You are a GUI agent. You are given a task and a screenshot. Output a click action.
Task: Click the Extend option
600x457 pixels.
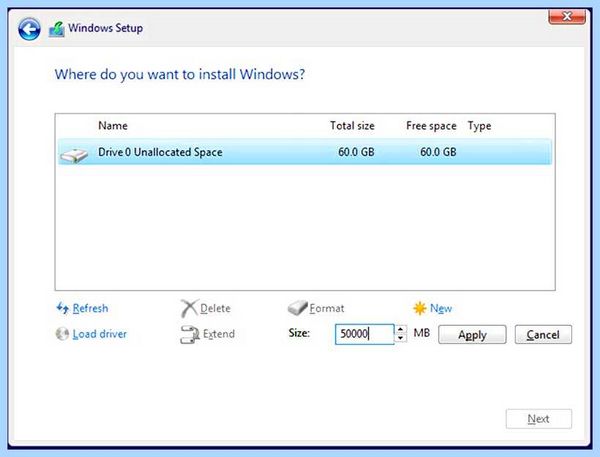pos(219,334)
